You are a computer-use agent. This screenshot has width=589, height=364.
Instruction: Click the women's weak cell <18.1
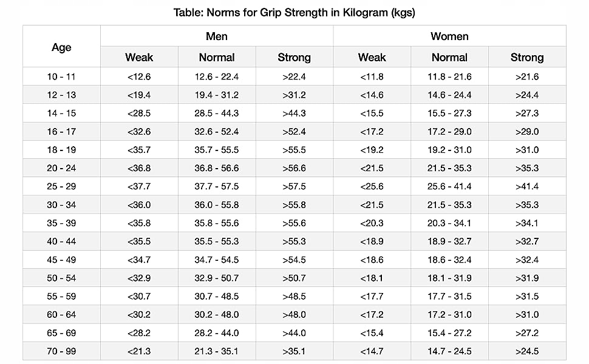[x=372, y=278]
